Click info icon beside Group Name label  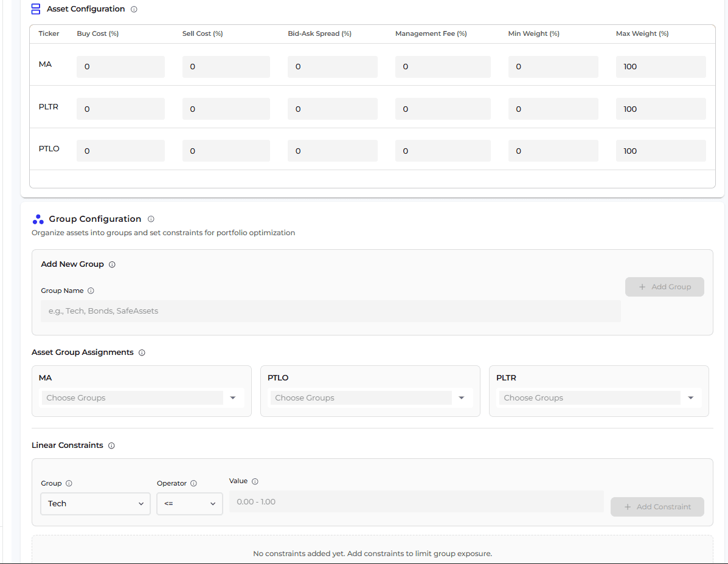(91, 291)
